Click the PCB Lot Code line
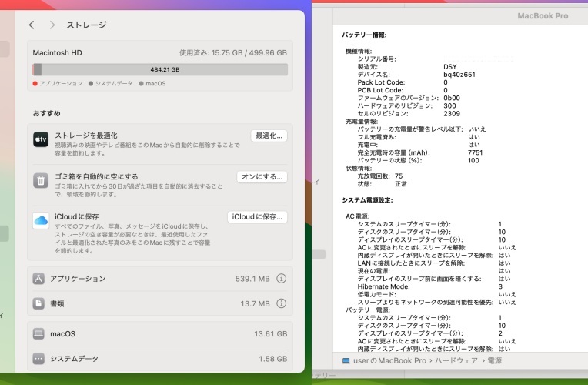 coord(403,90)
